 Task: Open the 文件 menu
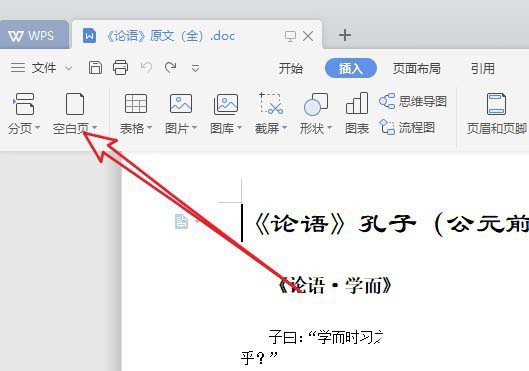44,68
